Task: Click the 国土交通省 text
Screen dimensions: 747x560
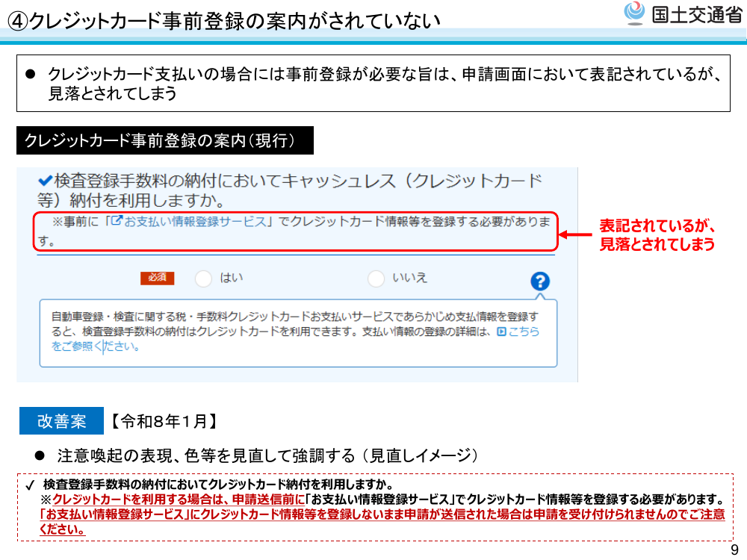Action: [696, 15]
